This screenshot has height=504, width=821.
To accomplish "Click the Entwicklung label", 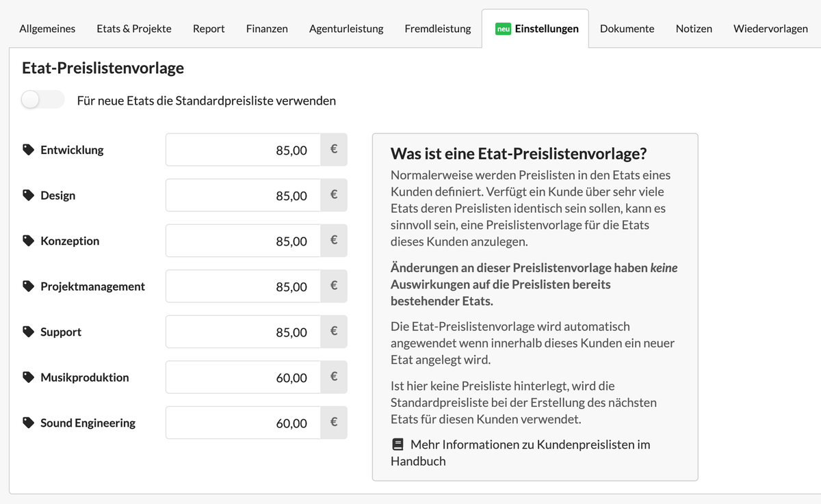I will tap(72, 150).
